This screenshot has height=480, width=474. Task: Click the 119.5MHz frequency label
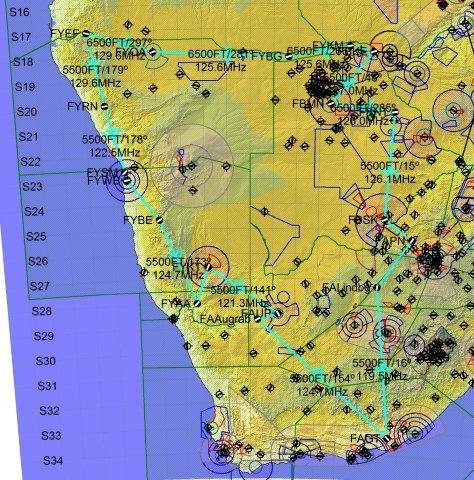[x=382, y=376]
